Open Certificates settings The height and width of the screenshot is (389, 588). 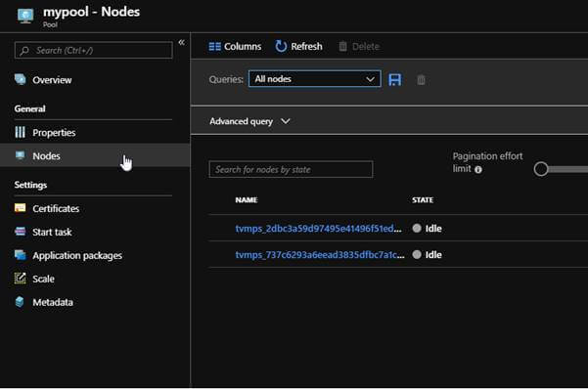tap(56, 209)
